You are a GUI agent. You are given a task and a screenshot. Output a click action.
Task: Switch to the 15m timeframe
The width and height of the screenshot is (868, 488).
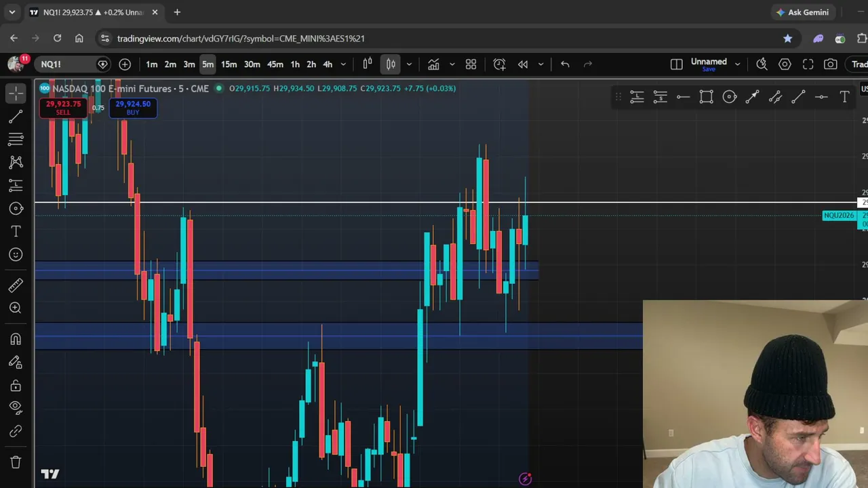[x=229, y=64]
